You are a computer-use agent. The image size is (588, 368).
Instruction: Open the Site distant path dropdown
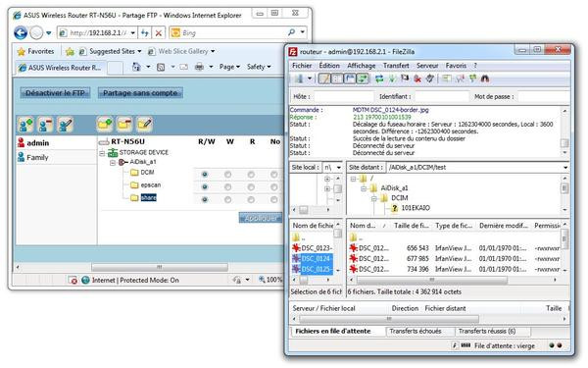[x=565, y=168]
